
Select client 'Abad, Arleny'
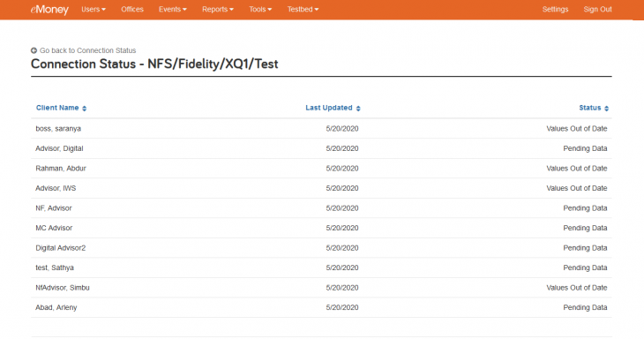(x=56, y=307)
